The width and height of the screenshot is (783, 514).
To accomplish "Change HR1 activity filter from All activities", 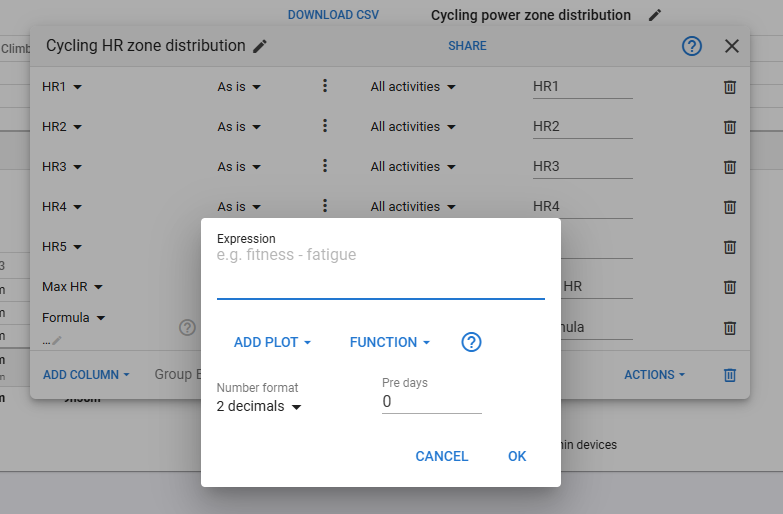I will click(413, 87).
